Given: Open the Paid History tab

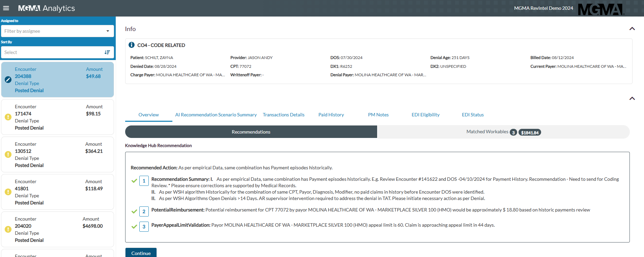Looking at the screenshot, I should click(x=331, y=115).
